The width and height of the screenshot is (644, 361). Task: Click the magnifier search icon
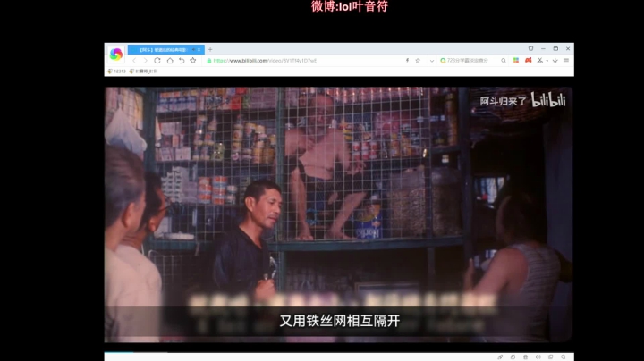[x=504, y=61]
